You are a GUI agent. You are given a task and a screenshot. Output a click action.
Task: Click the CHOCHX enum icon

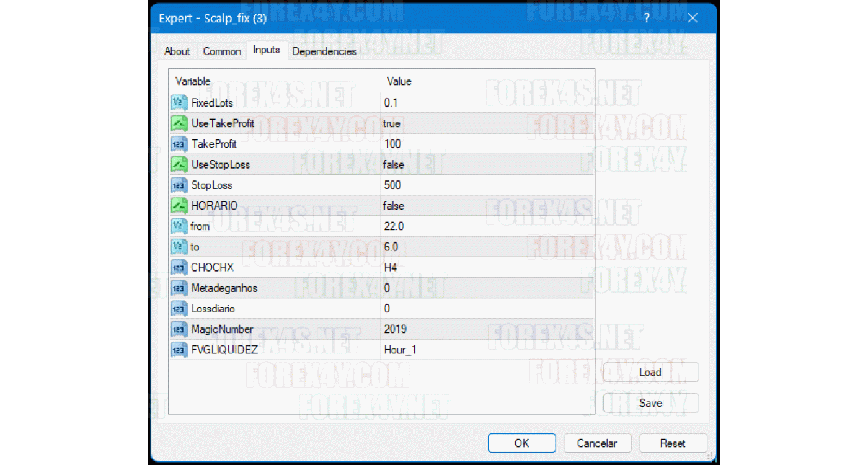pyautogui.click(x=179, y=268)
